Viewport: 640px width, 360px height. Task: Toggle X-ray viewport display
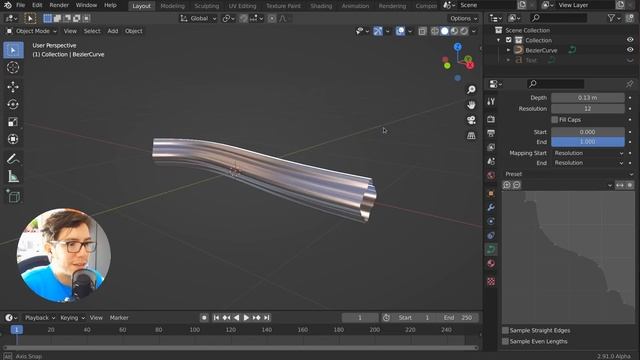click(422, 31)
